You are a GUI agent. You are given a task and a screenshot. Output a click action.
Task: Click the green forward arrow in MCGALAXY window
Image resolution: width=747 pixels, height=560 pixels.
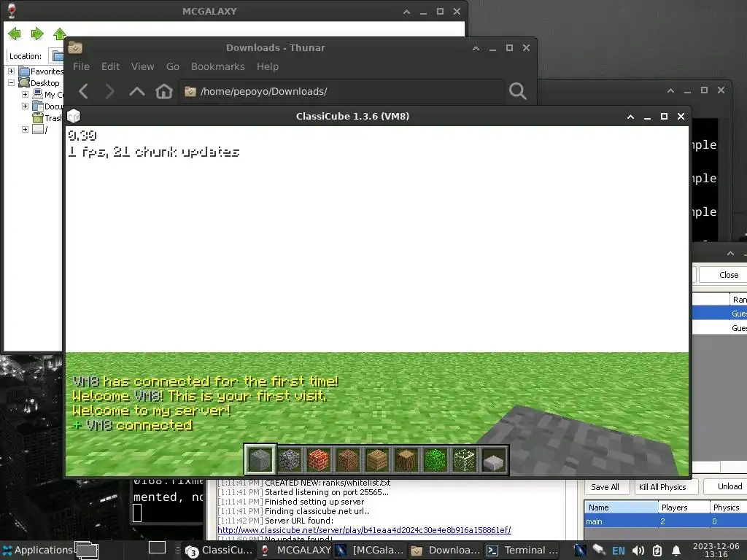tap(37, 34)
